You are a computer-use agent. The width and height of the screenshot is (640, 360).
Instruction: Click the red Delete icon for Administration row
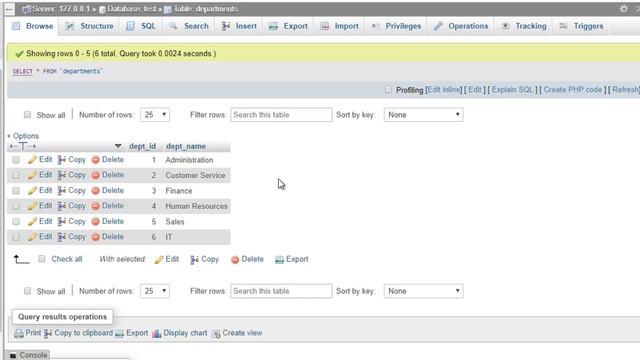pyautogui.click(x=96, y=160)
